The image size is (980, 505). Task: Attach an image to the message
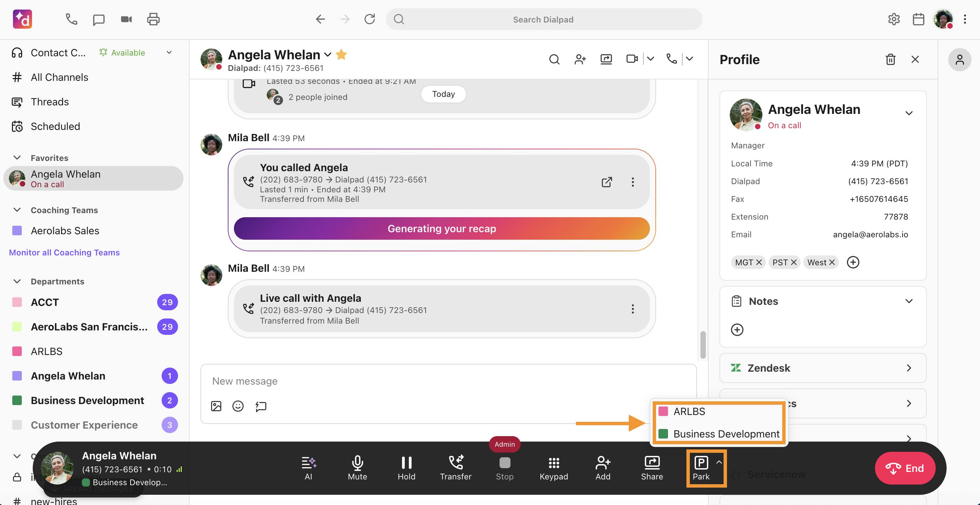[x=216, y=406]
